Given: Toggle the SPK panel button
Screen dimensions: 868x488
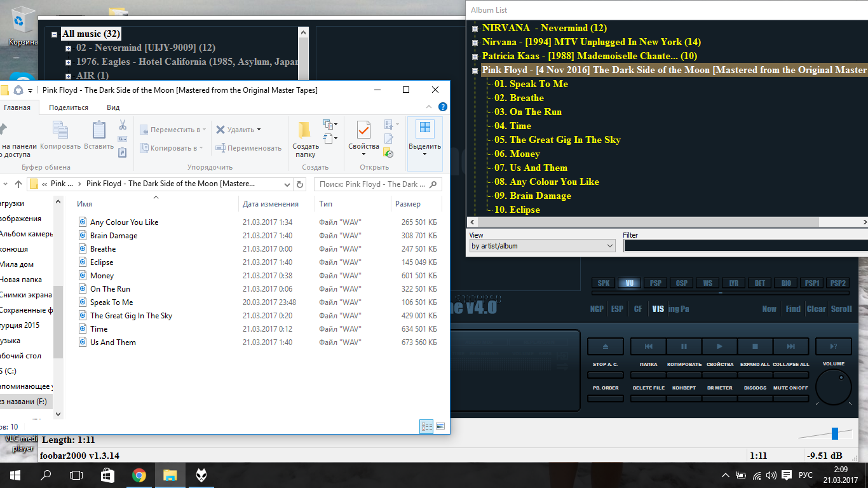Looking at the screenshot, I should [603, 283].
